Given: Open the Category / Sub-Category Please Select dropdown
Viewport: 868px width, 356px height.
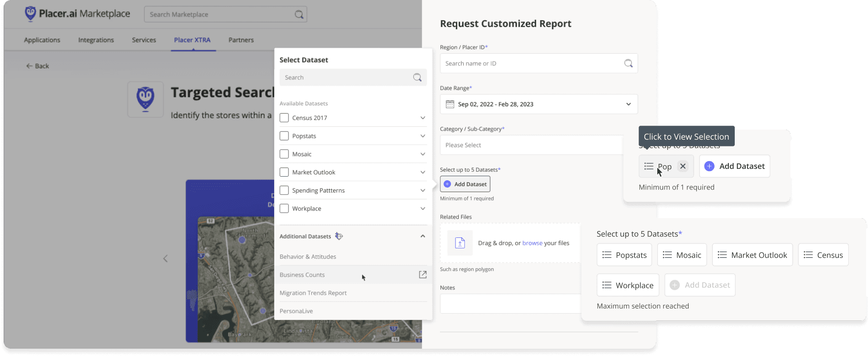Looking at the screenshot, I should 532,145.
